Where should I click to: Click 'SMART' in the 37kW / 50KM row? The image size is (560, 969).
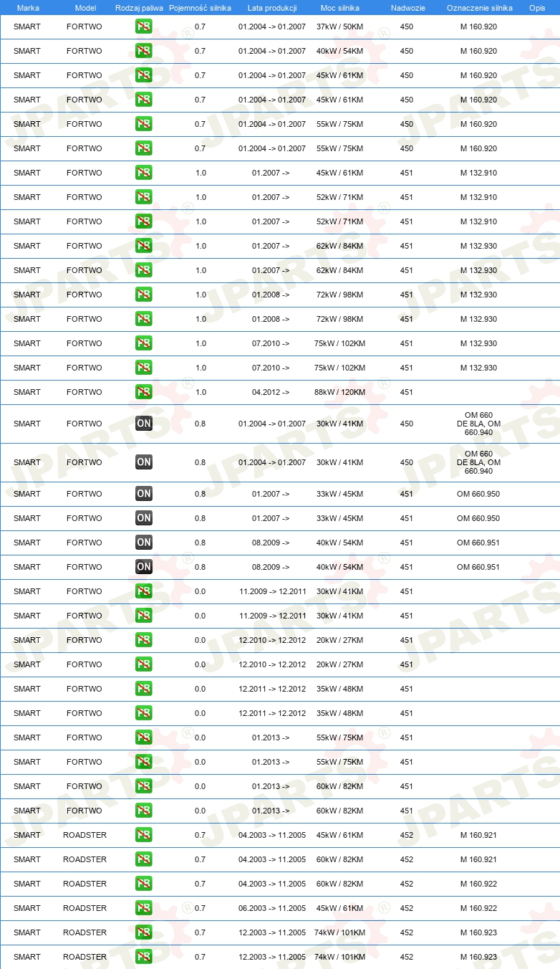27,27
